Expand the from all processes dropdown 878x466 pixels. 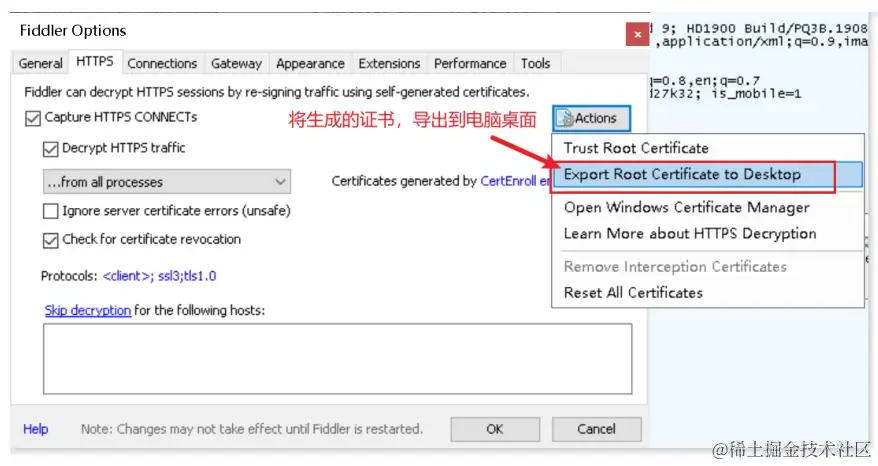coord(167,182)
